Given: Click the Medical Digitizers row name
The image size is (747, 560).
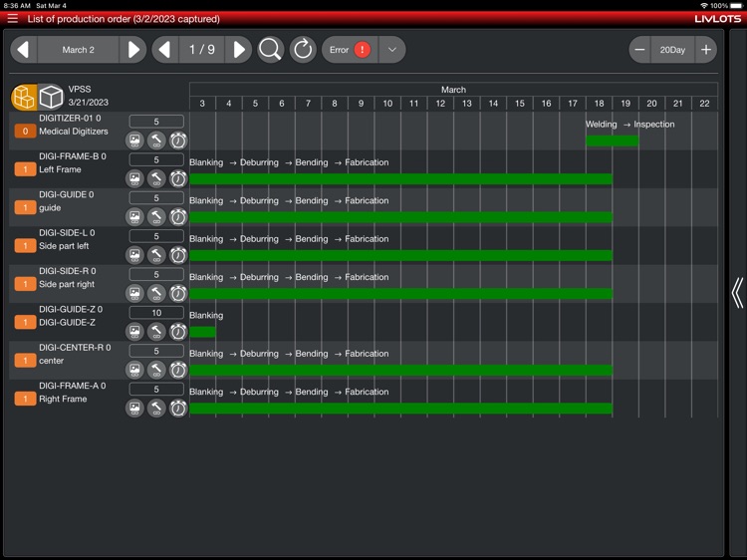Looking at the screenshot, I should (74, 132).
